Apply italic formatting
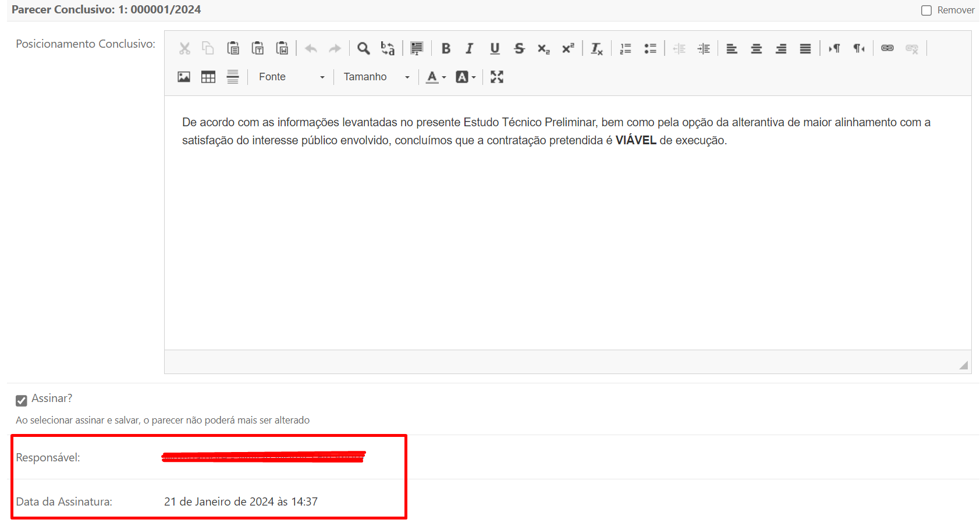This screenshot has height=523, width=980. pos(470,48)
